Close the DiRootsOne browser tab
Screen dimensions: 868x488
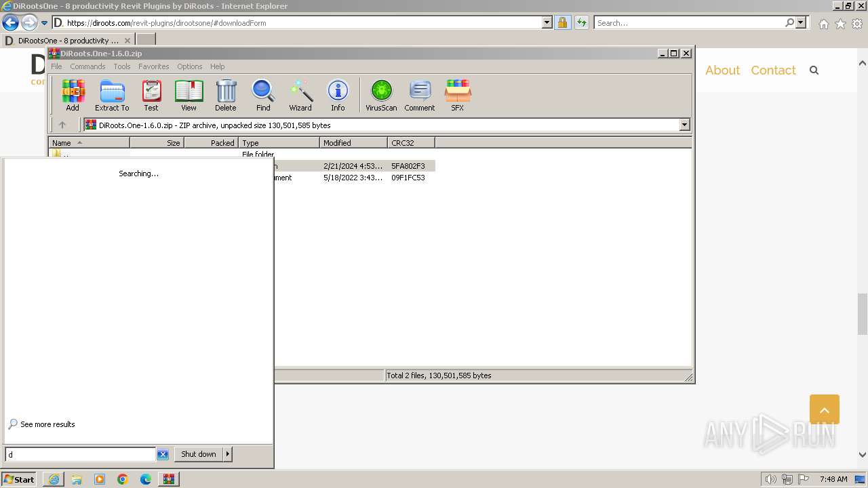pos(127,41)
